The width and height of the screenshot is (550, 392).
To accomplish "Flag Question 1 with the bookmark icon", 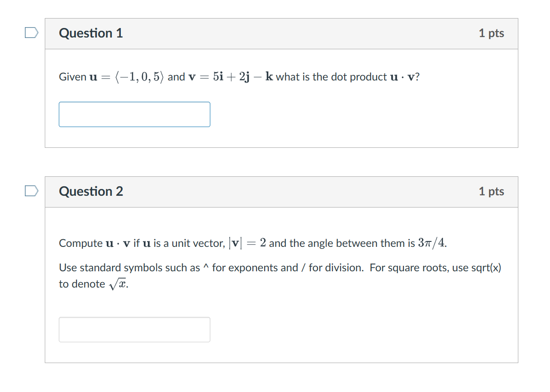I will (x=31, y=33).
